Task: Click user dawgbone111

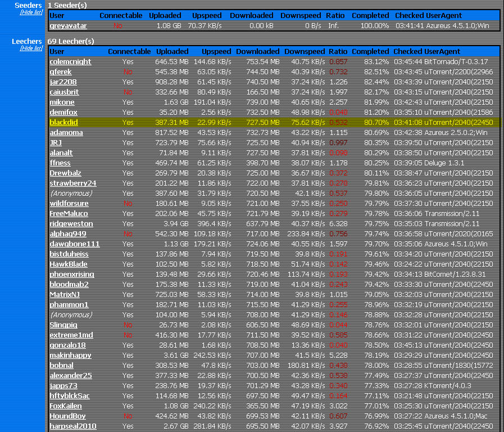Action: (75, 244)
